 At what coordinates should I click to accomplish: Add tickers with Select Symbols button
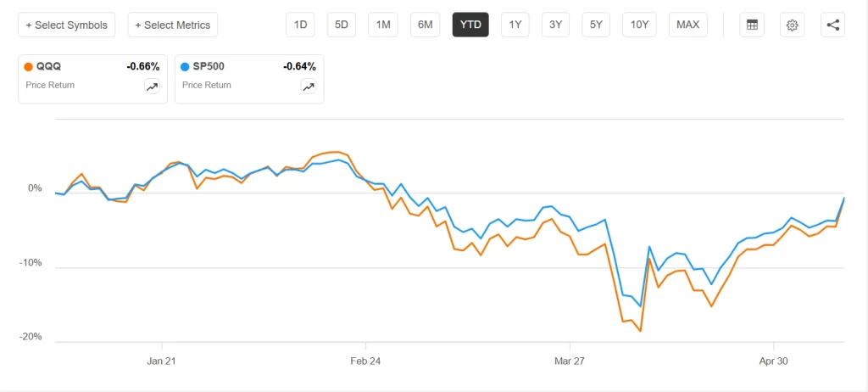[x=67, y=25]
